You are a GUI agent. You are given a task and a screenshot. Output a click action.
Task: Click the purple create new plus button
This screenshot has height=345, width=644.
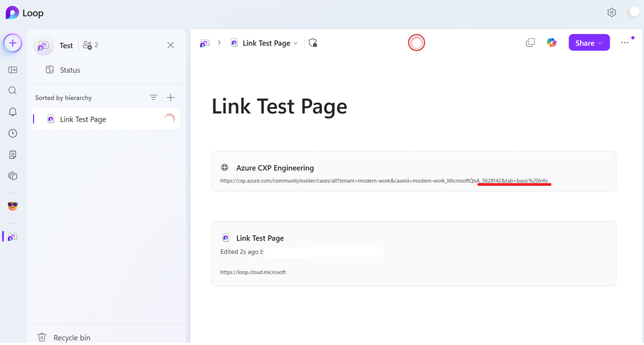13,43
